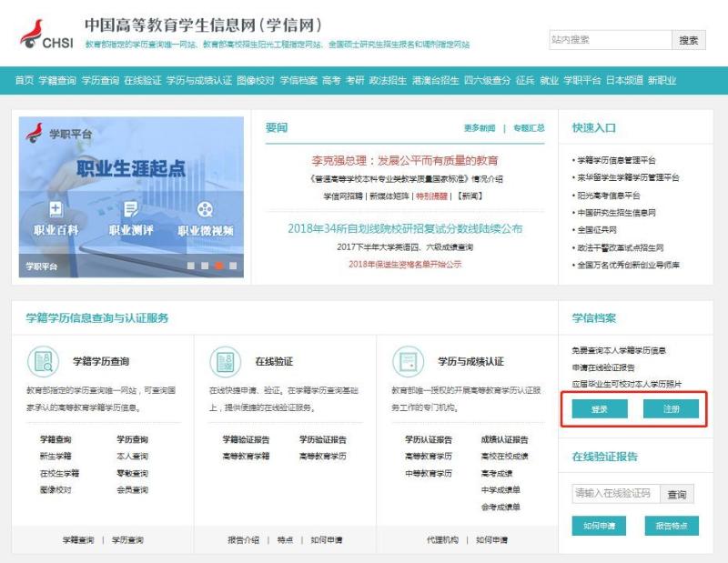Open 学信档案 in navigation bar
The image size is (728, 563).
[x=298, y=80]
